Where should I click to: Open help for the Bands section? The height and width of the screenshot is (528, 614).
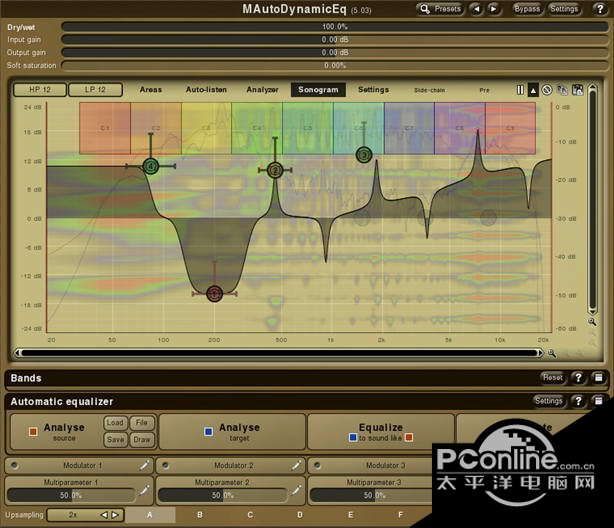578,378
